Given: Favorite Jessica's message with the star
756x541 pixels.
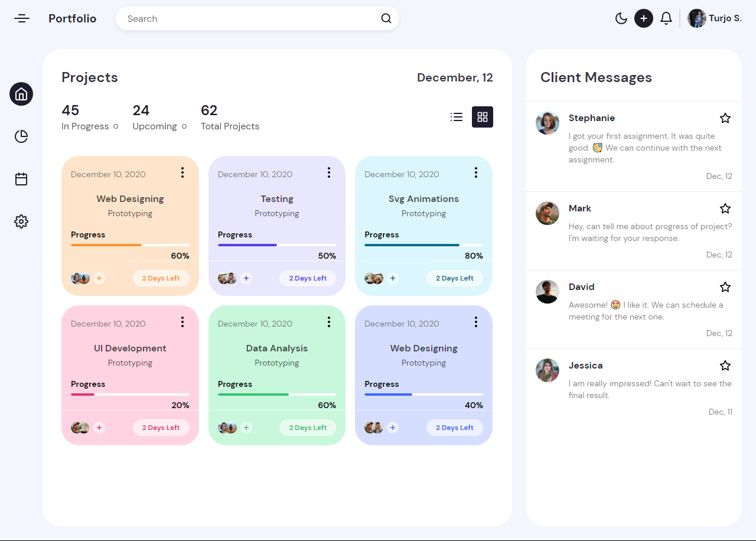Looking at the screenshot, I should point(725,366).
